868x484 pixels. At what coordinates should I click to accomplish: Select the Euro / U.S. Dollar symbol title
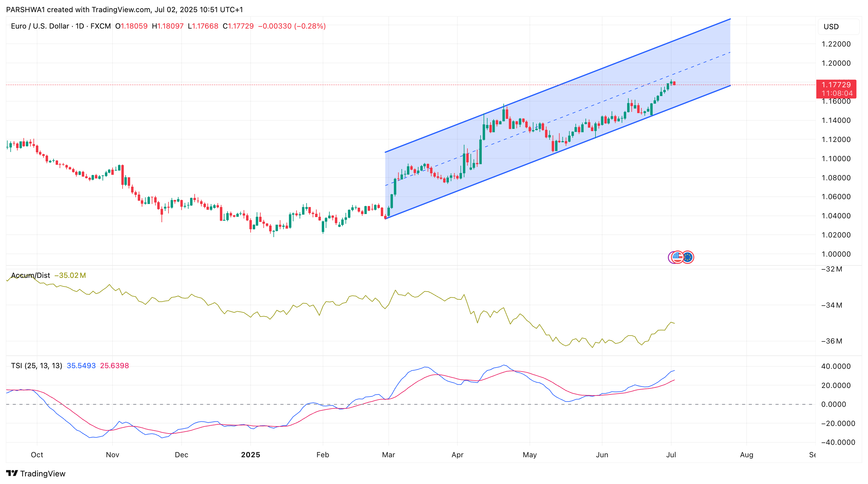[61, 26]
